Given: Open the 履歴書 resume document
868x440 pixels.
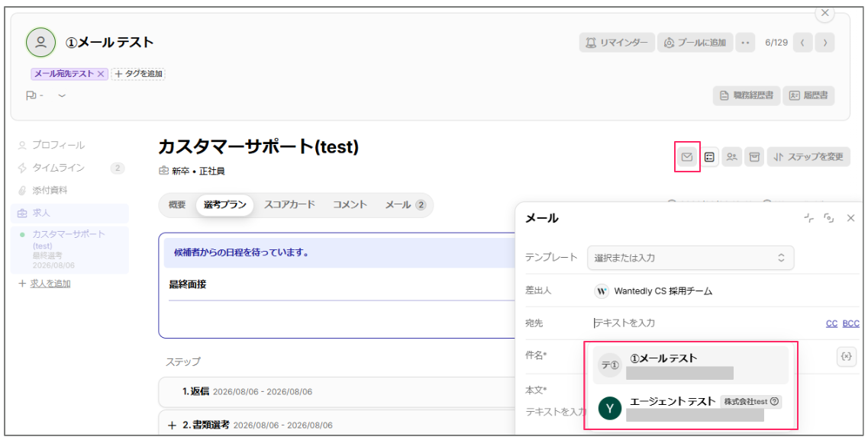Looking at the screenshot, I should point(808,95).
